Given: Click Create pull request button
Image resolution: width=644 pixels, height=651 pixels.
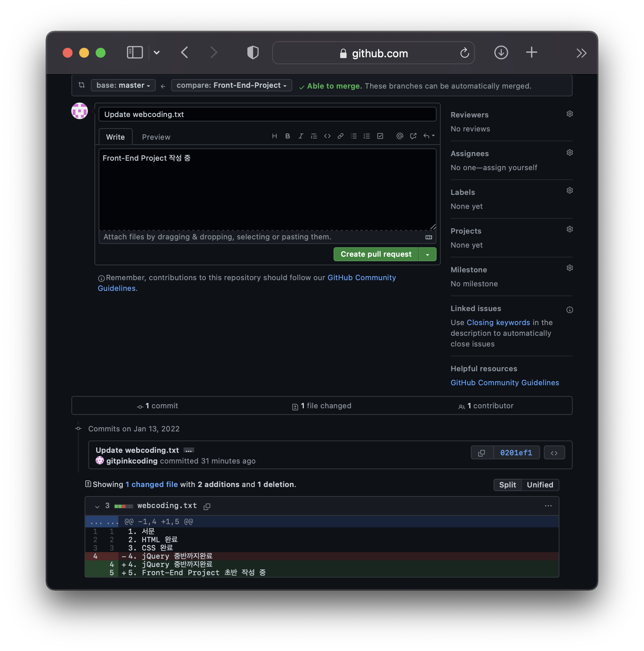Looking at the screenshot, I should [376, 254].
